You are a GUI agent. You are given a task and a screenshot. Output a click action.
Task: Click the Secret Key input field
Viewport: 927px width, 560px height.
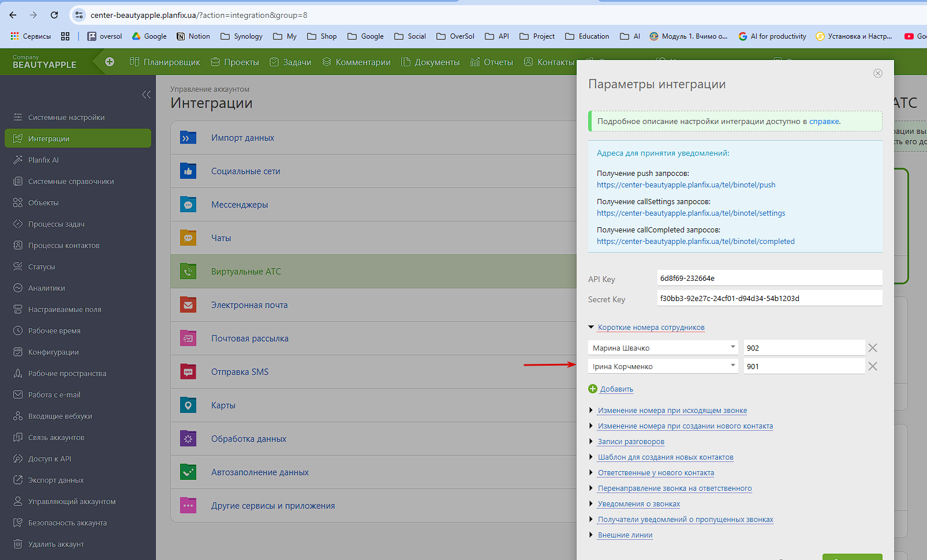[770, 298]
